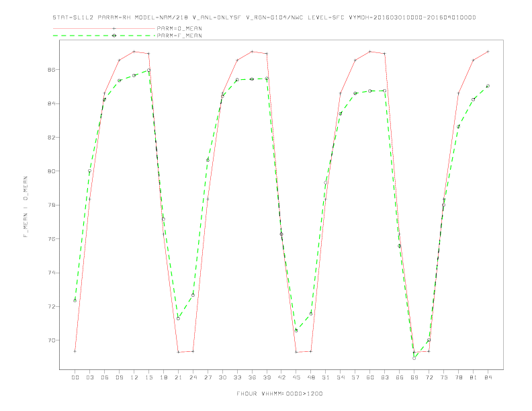Click the FHOUR VHHMM x-axis title
The image size is (532, 411).
pos(279,394)
